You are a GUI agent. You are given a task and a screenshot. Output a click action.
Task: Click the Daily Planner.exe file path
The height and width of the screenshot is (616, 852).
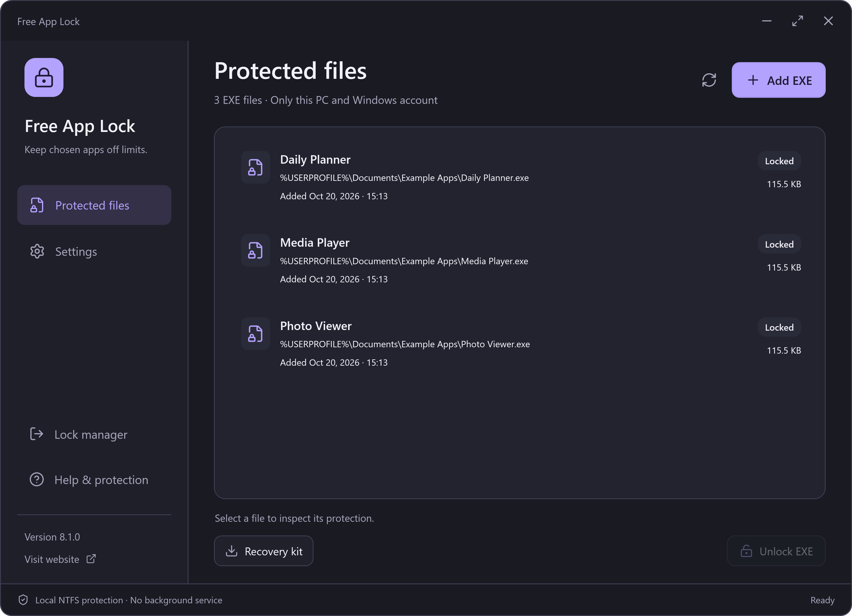(404, 178)
